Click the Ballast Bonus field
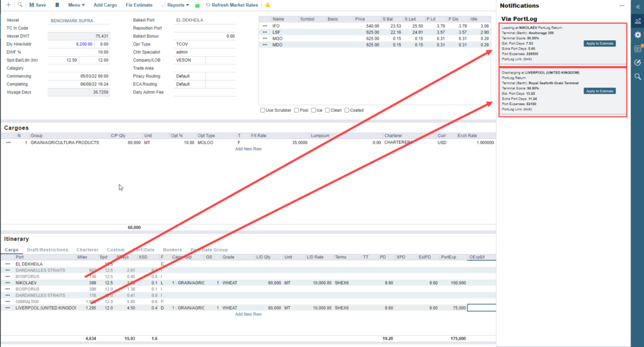This screenshot has width=644, height=347. point(206,36)
